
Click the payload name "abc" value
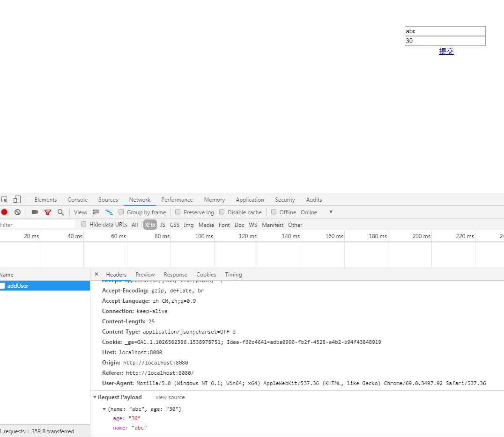pyautogui.click(x=139, y=428)
